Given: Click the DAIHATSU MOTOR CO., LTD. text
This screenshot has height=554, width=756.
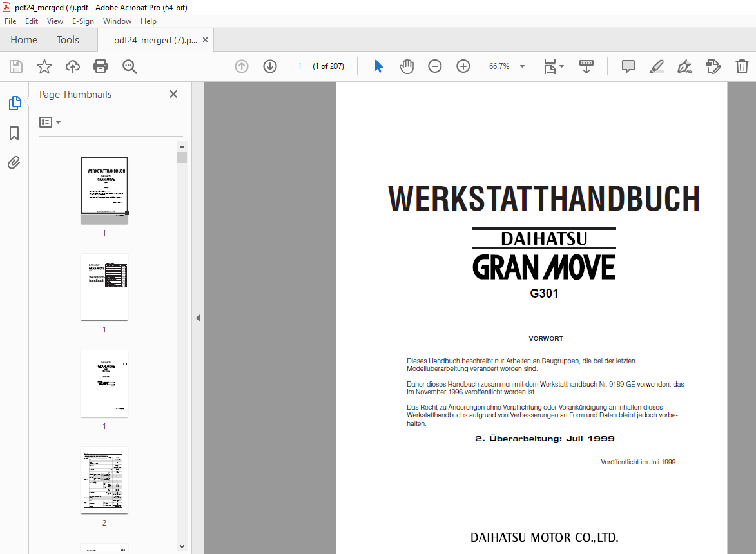Looking at the screenshot, I should [x=545, y=538].
